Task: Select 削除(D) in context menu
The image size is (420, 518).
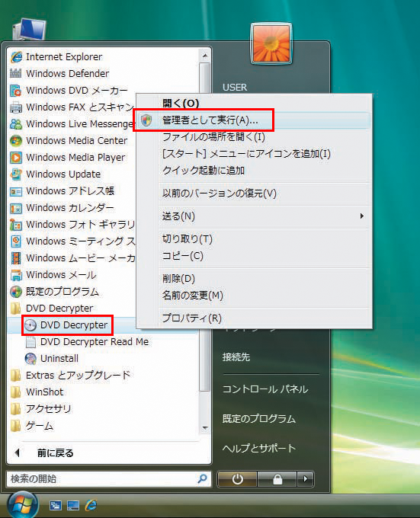Action: 178,279
